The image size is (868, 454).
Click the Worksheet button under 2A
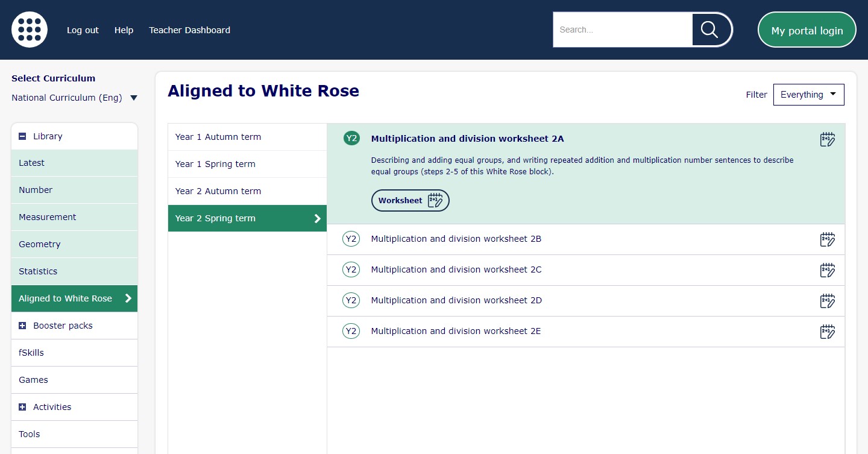pos(410,201)
